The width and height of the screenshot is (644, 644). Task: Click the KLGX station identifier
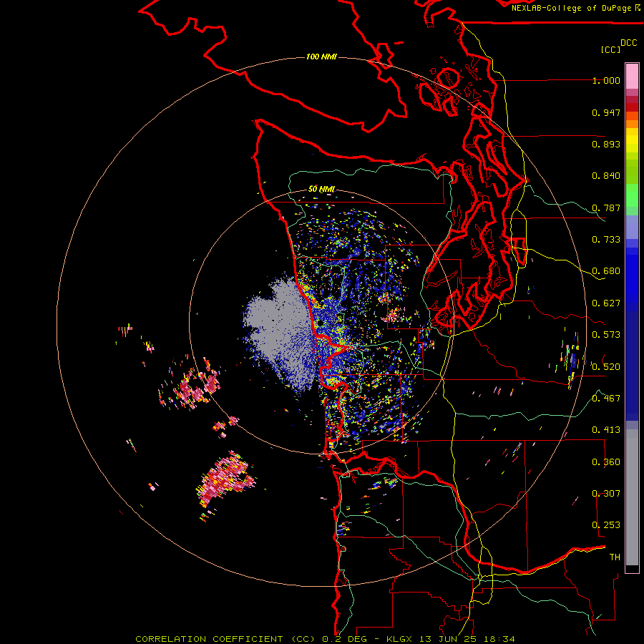coord(399,639)
